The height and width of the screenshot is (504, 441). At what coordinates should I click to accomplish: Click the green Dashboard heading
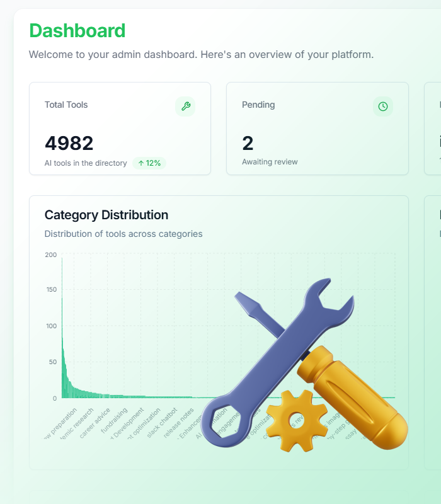[x=77, y=30]
